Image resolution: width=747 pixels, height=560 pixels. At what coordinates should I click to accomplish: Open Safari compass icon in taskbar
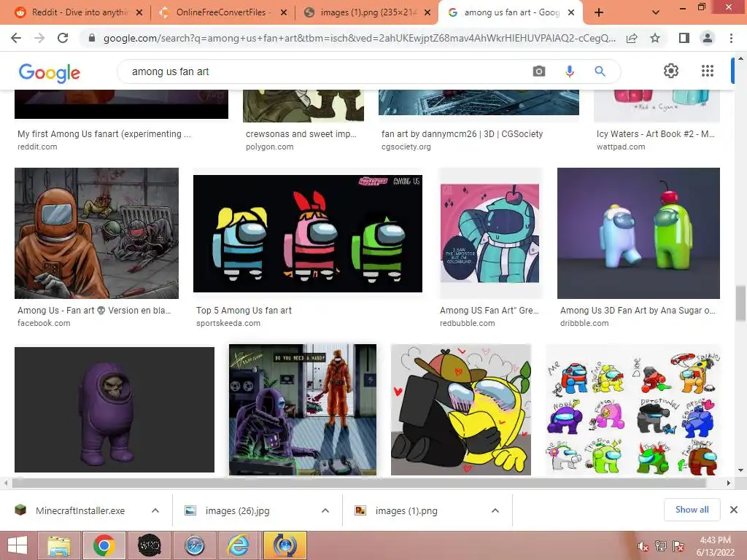coord(194,545)
